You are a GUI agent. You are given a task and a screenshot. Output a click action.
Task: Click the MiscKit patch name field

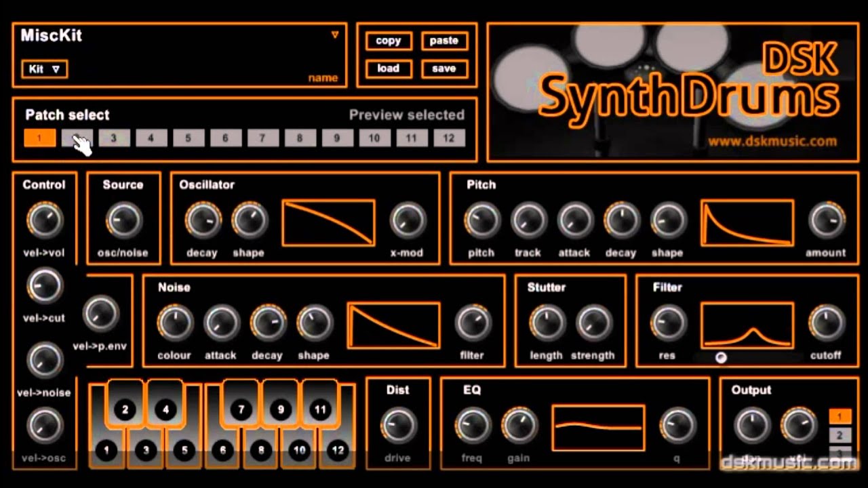[51, 35]
